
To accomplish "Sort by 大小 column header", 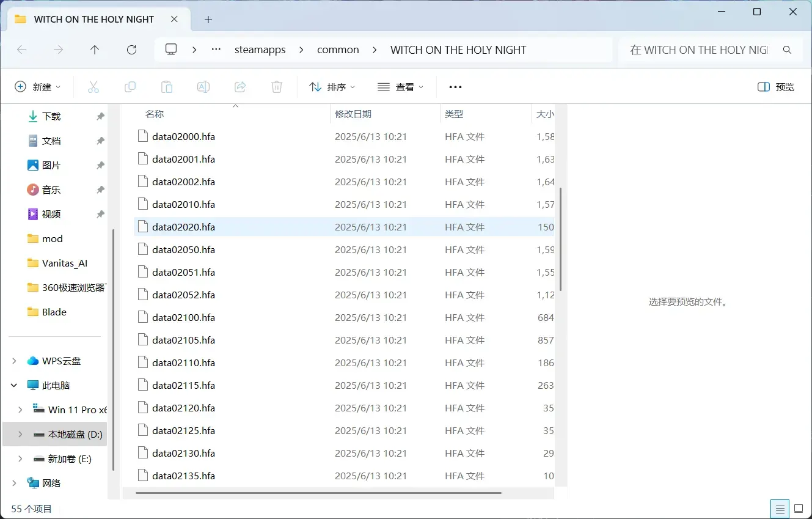I will [x=544, y=114].
